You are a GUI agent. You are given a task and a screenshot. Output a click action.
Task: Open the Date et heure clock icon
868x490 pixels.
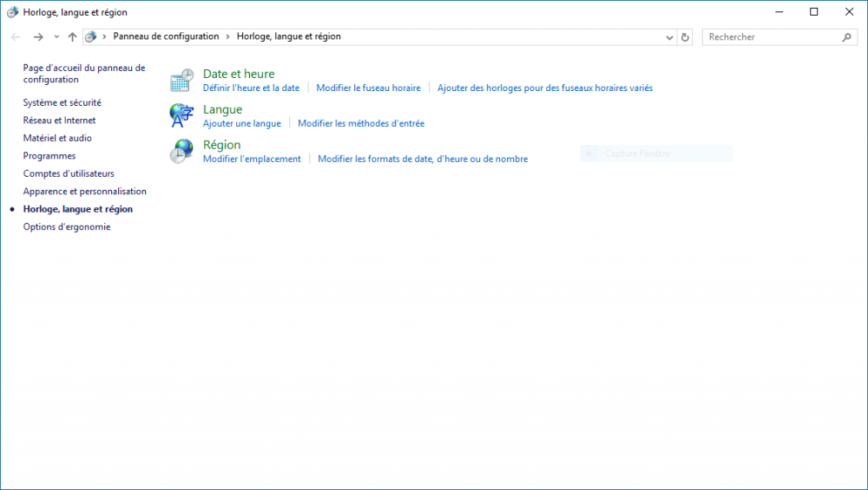click(181, 80)
